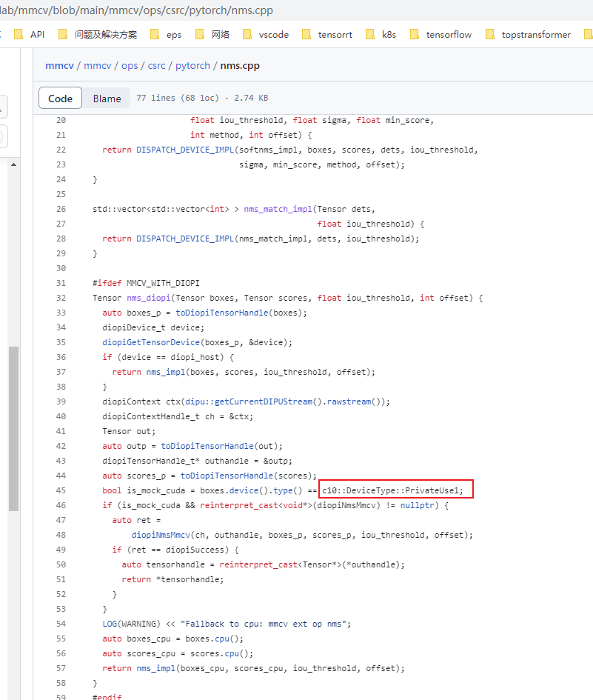Switch to the Blame view tab
Screen dimensions: 593x700
(x=107, y=97)
